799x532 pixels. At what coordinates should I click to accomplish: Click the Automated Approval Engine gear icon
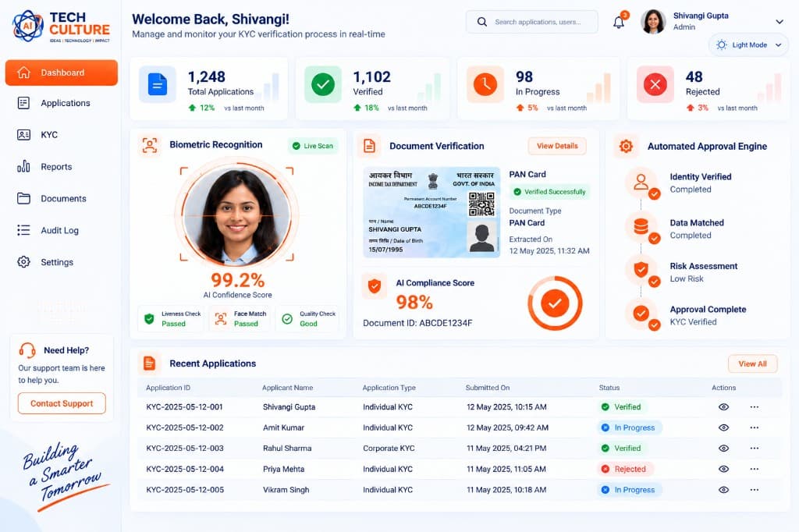click(x=627, y=146)
